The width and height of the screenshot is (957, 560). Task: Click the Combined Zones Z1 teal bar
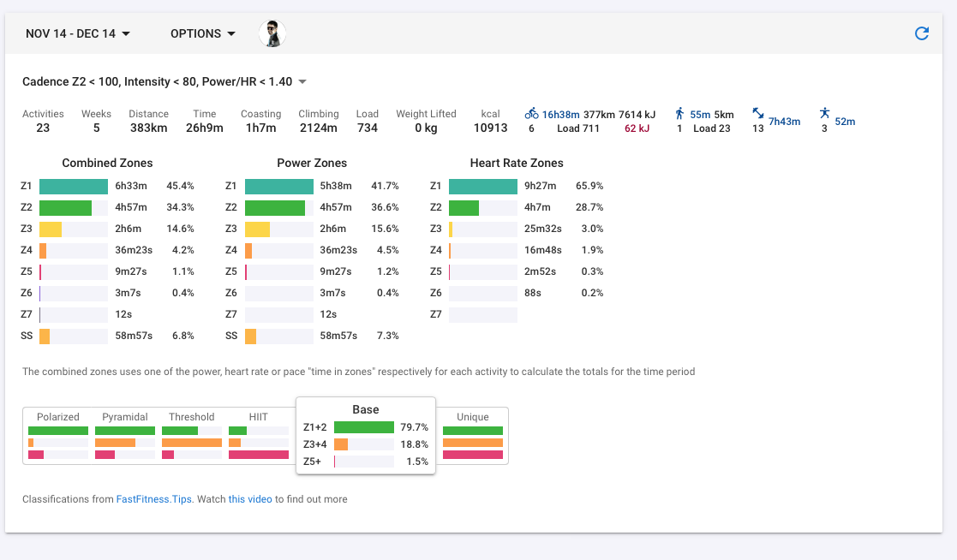73,186
